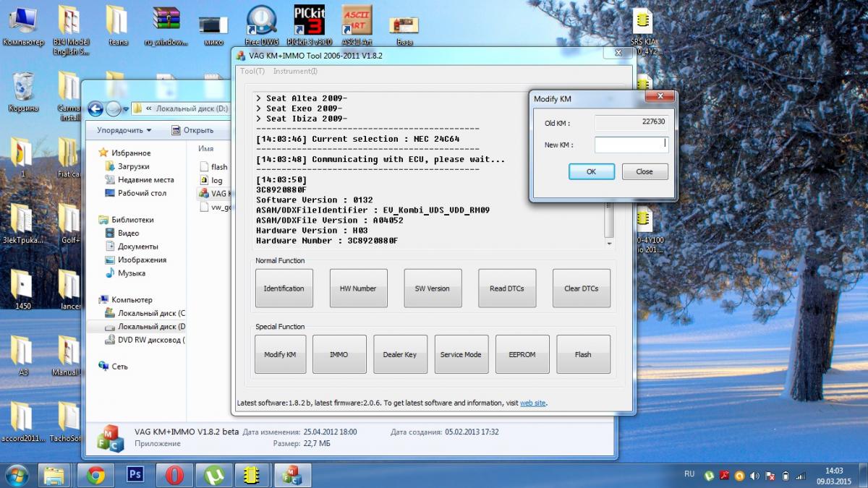
Task: Open the Instrument(I) menu
Action: [x=295, y=71]
